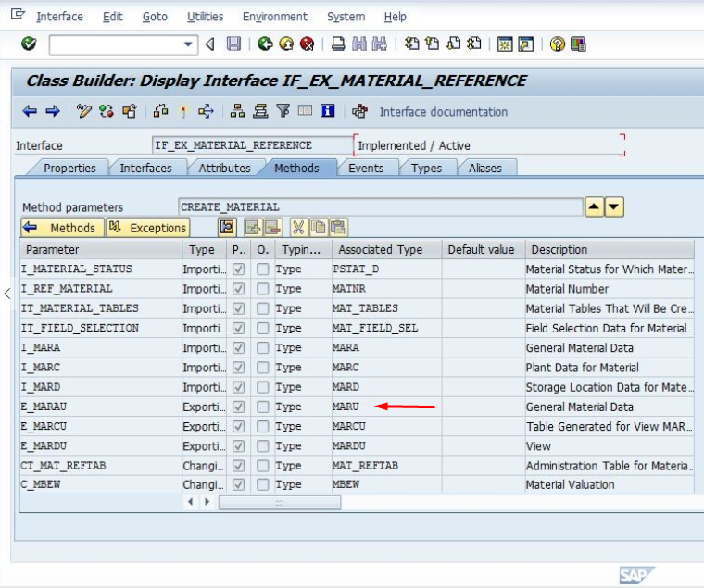Screen dimensions: 704x588
Task: Click the blue Information icon
Action: 327,110
